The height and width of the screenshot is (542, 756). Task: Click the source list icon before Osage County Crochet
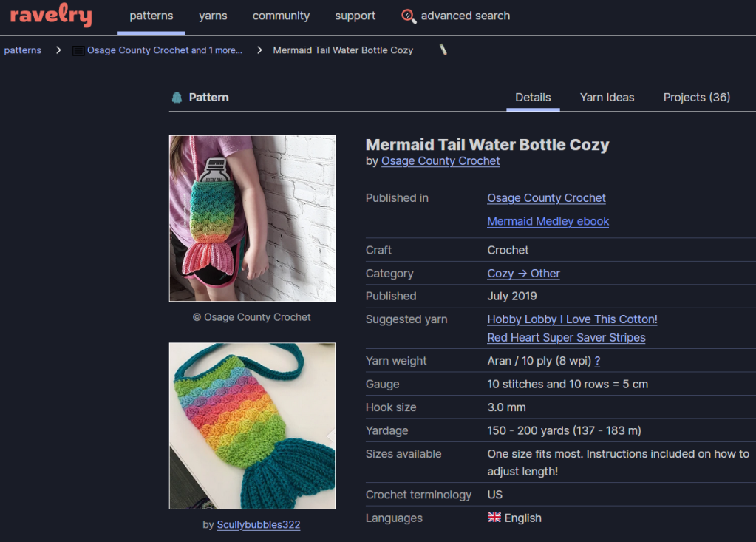(78, 51)
